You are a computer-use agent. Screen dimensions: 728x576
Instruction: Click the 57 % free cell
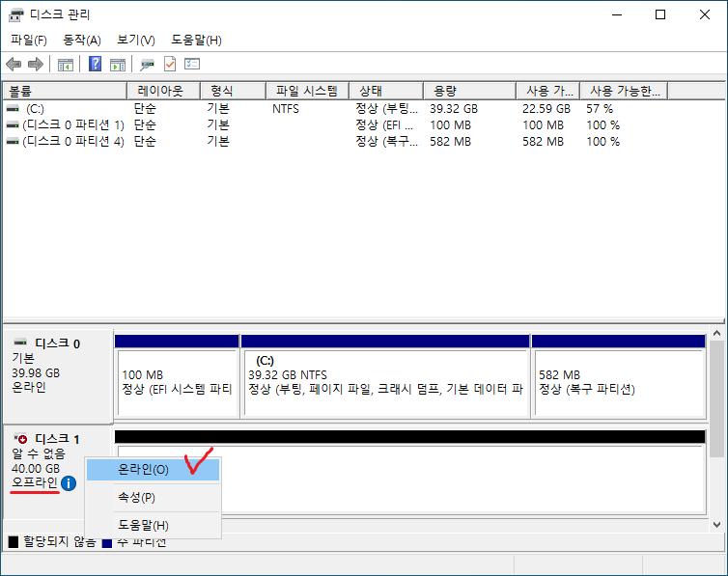[x=600, y=108]
